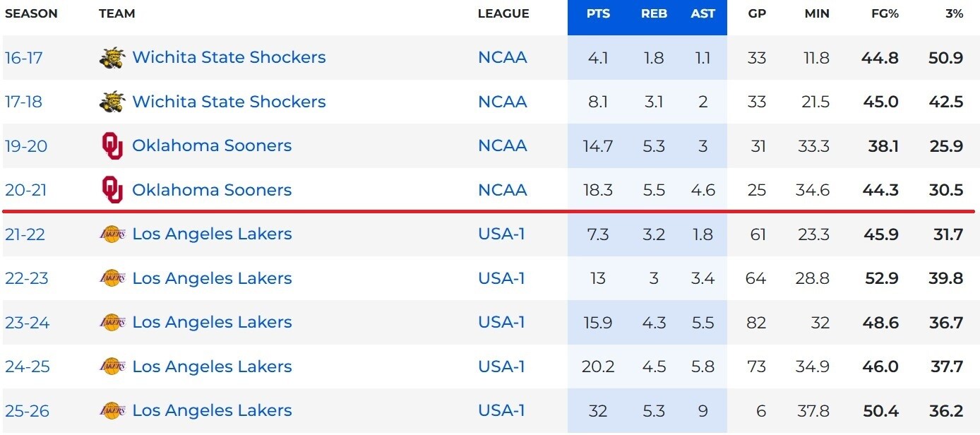
Task: Click the Wichita State logo in the 16-17 row
Action: pyautogui.click(x=112, y=57)
